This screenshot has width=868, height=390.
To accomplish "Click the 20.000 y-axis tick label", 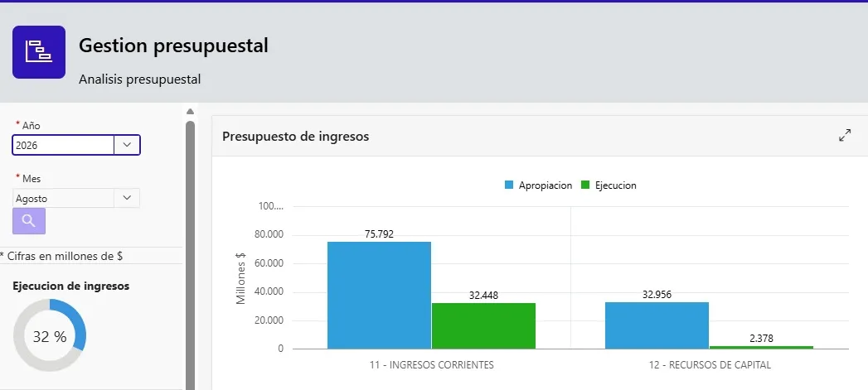I will (x=271, y=320).
